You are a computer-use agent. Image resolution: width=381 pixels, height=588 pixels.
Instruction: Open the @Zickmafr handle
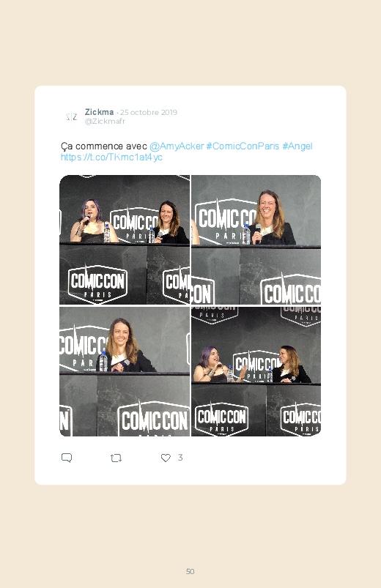[x=105, y=121]
